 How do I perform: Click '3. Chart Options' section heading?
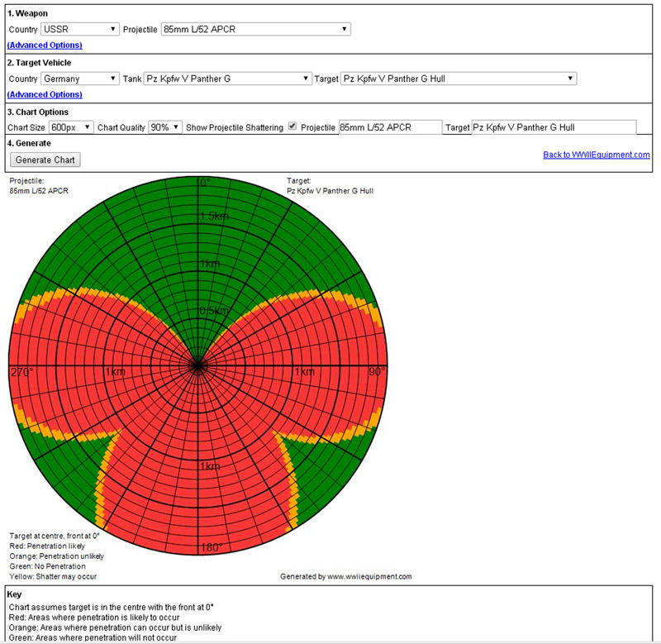38,112
